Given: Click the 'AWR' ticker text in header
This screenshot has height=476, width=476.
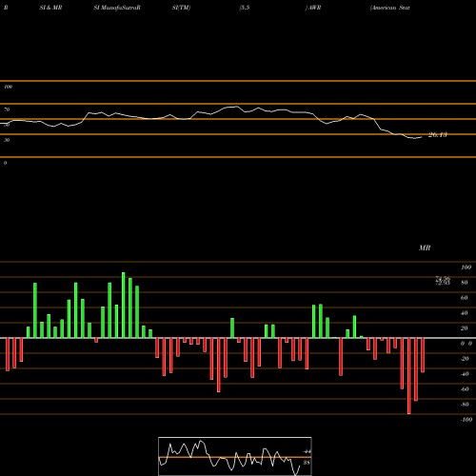Looking at the screenshot, I should coord(314,8).
